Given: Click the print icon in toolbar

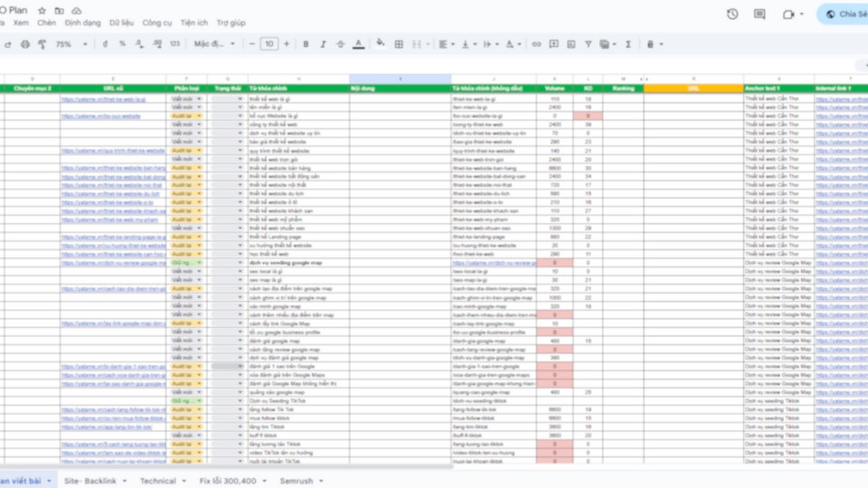Looking at the screenshot, I should pyautogui.click(x=24, y=43).
